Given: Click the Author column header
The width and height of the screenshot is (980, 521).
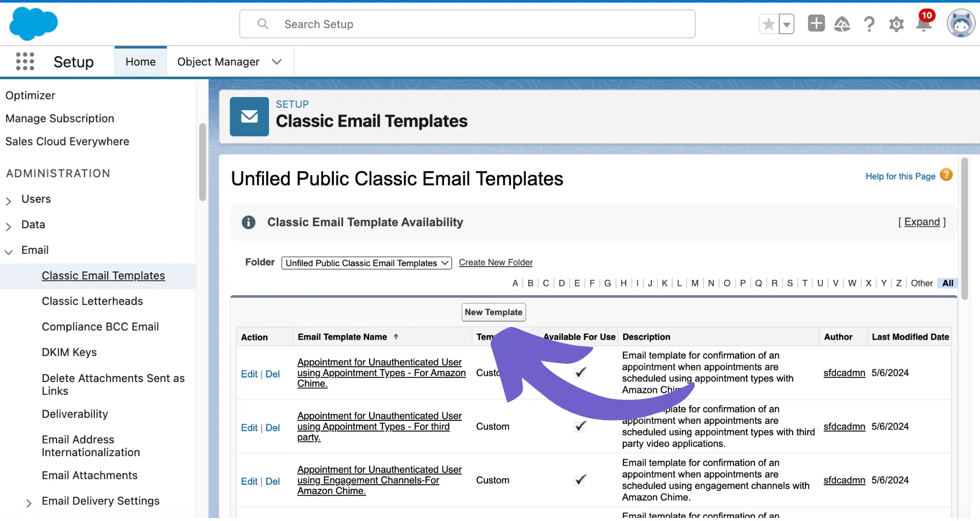Looking at the screenshot, I should click(x=838, y=337).
